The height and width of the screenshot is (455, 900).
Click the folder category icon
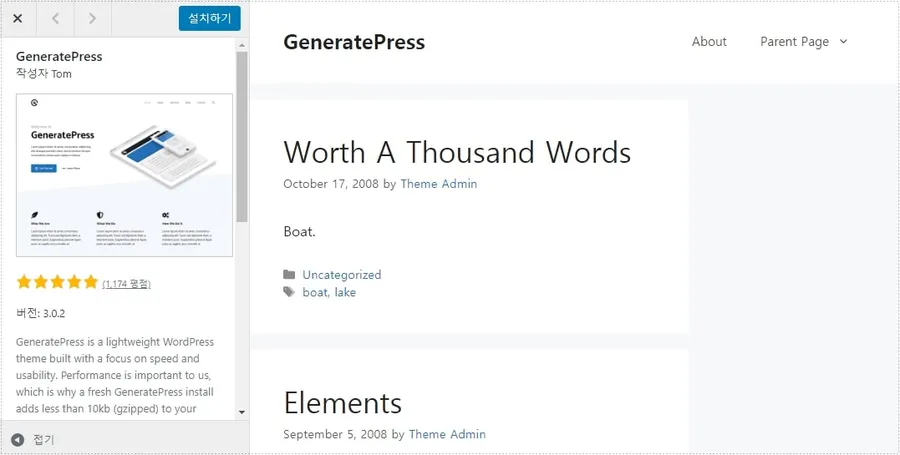pos(289,275)
